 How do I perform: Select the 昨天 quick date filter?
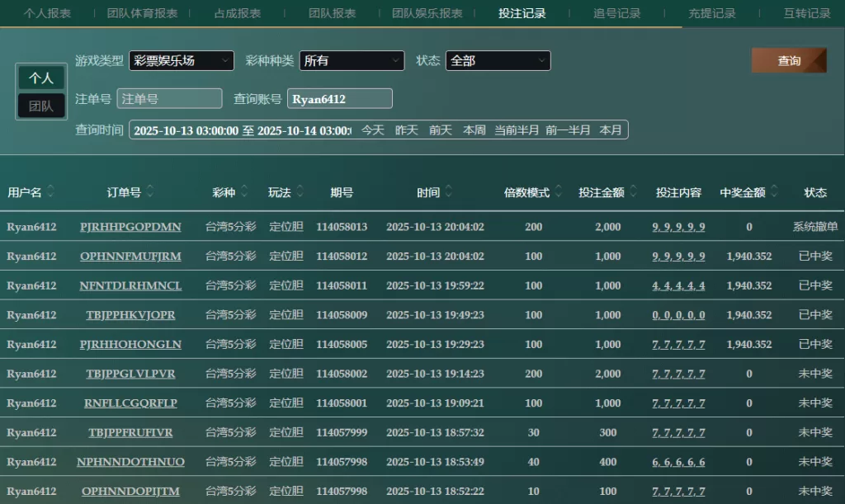tap(407, 130)
